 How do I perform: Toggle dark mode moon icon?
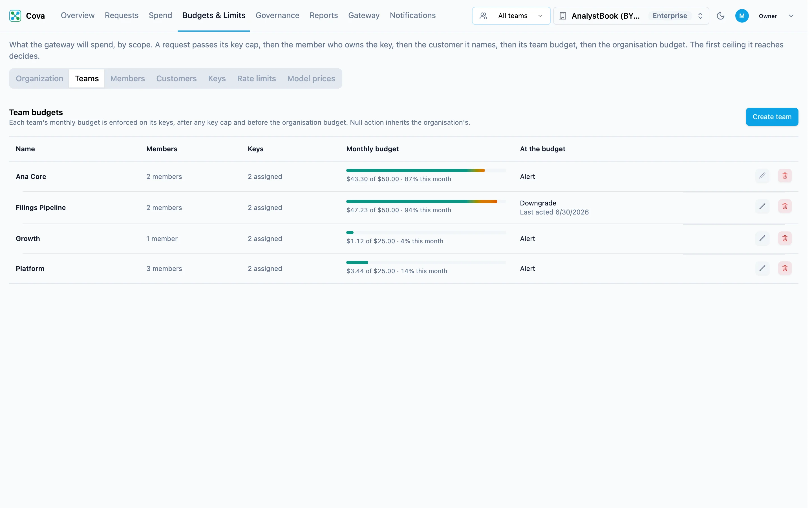[x=720, y=16]
